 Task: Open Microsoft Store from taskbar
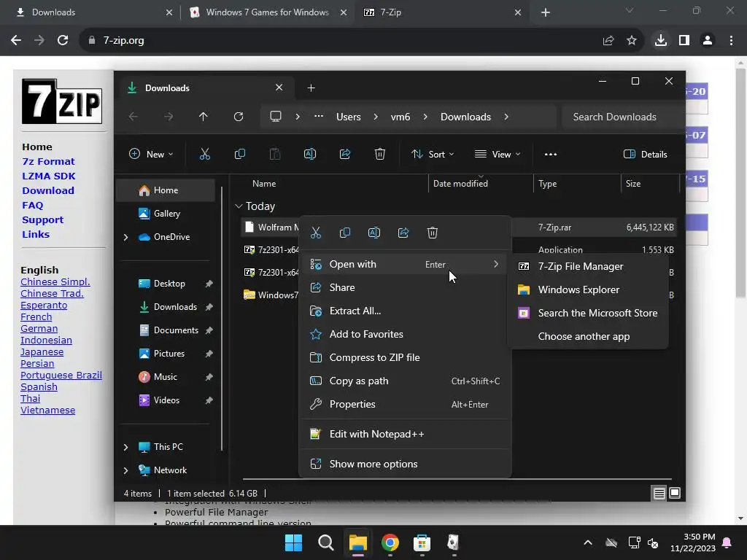coord(422,542)
